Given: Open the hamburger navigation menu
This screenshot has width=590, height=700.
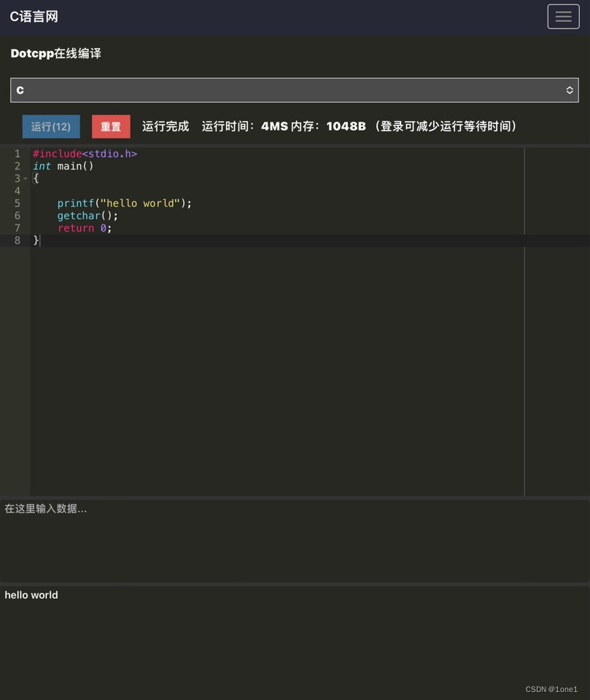Looking at the screenshot, I should point(563,17).
